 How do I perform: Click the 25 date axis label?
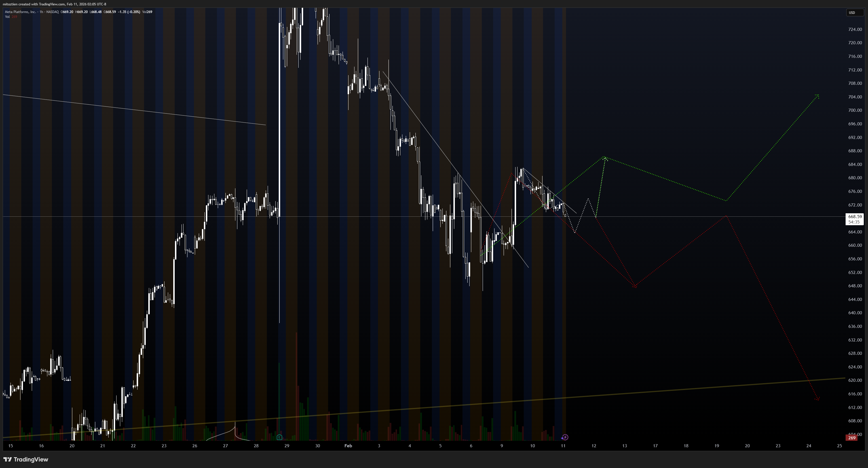839,446
